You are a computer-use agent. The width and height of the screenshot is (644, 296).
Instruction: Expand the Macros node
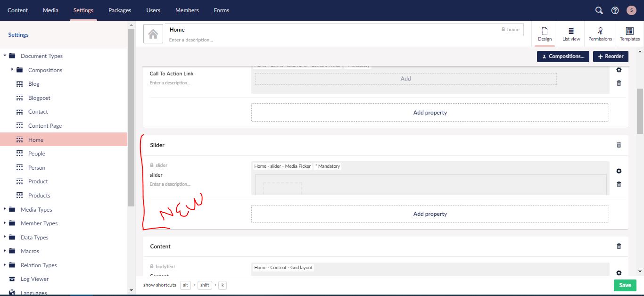[5, 251]
